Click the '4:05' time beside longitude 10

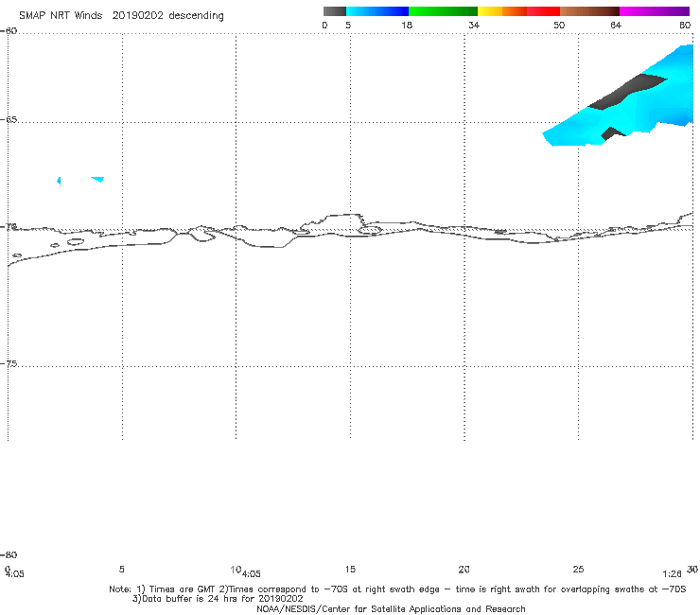252,574
